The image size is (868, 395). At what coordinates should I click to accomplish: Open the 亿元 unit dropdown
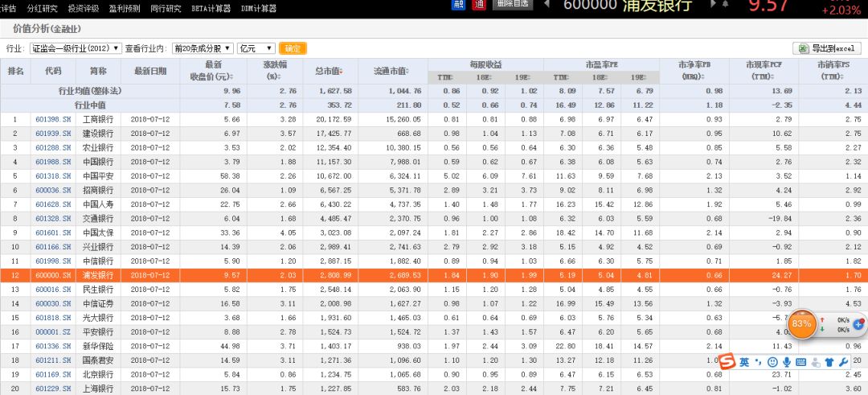pyautogui.click(x=256, y=49)
